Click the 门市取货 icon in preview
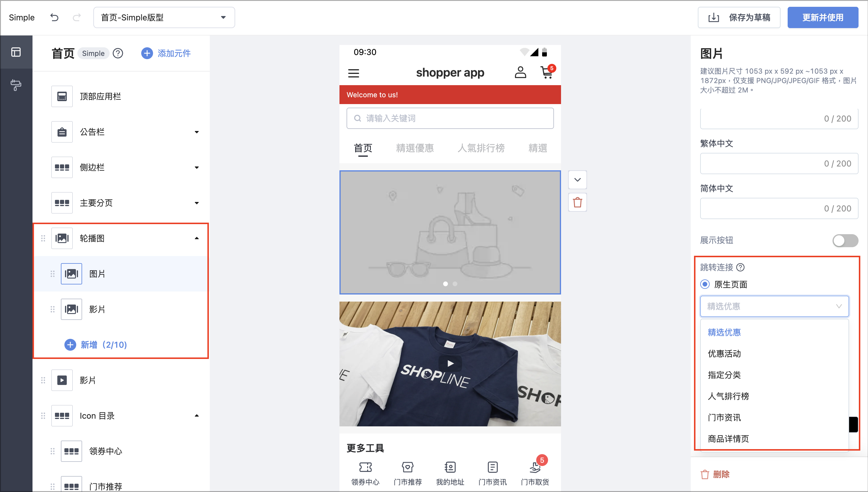Image resolution: width=868 pixels, height=492 pixels. (x=535, y=467)
